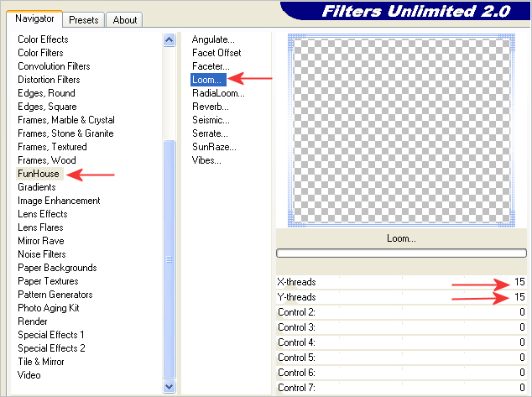Select Special Effects 2 category
The width and height of the screenshot is (532, 397).
coord(51,348)
